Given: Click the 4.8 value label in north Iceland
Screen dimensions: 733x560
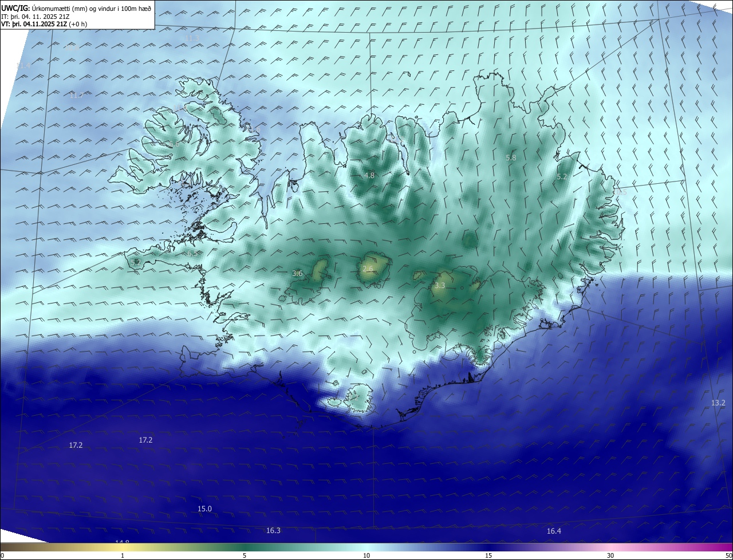Looking at the screenshot, I should pos(369,175).
